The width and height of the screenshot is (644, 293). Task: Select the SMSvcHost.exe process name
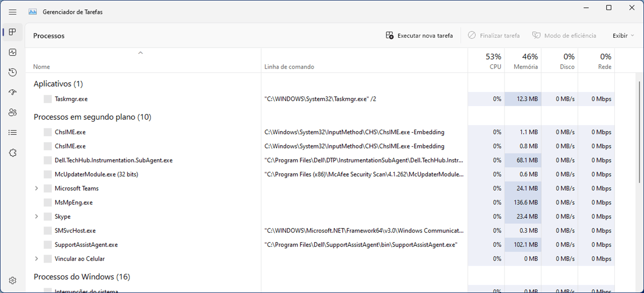75,231
